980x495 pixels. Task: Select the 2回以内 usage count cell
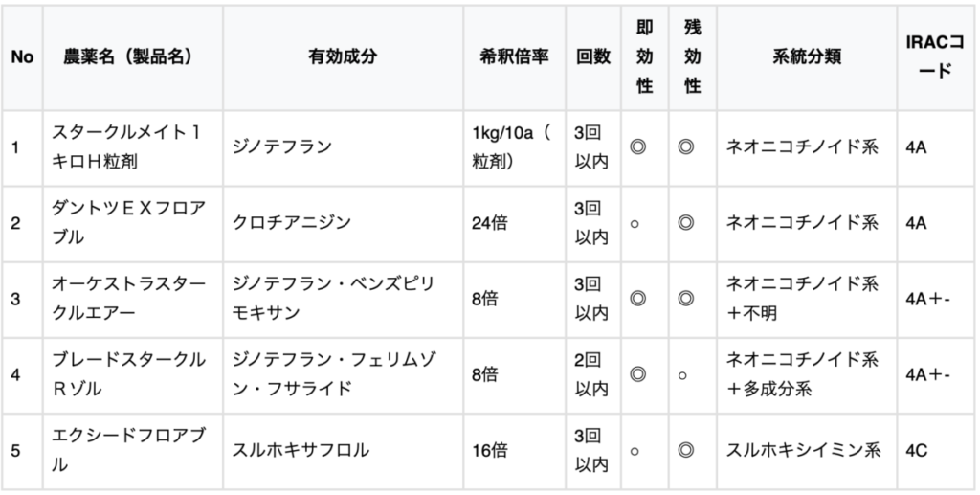pos(592,374)
